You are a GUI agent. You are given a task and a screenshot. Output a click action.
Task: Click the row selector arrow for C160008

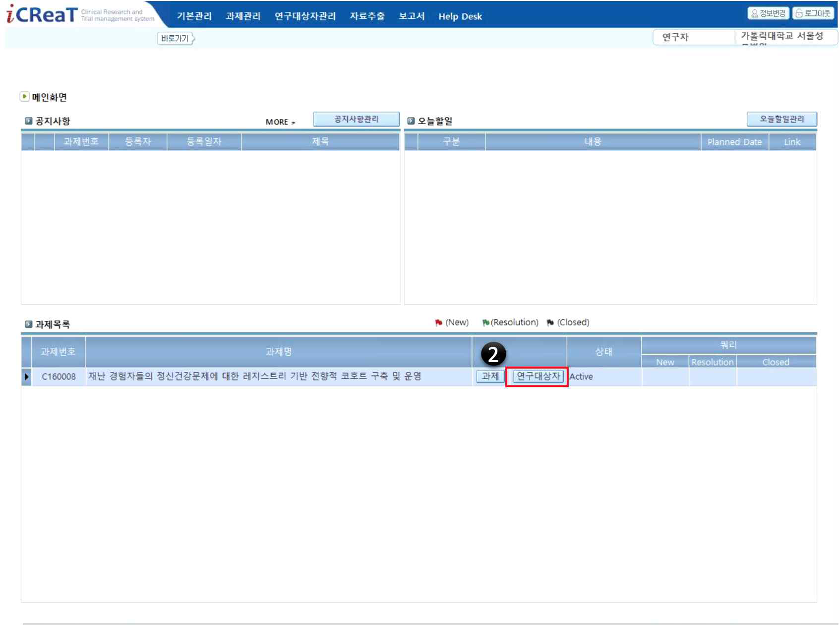pos(26,376)
